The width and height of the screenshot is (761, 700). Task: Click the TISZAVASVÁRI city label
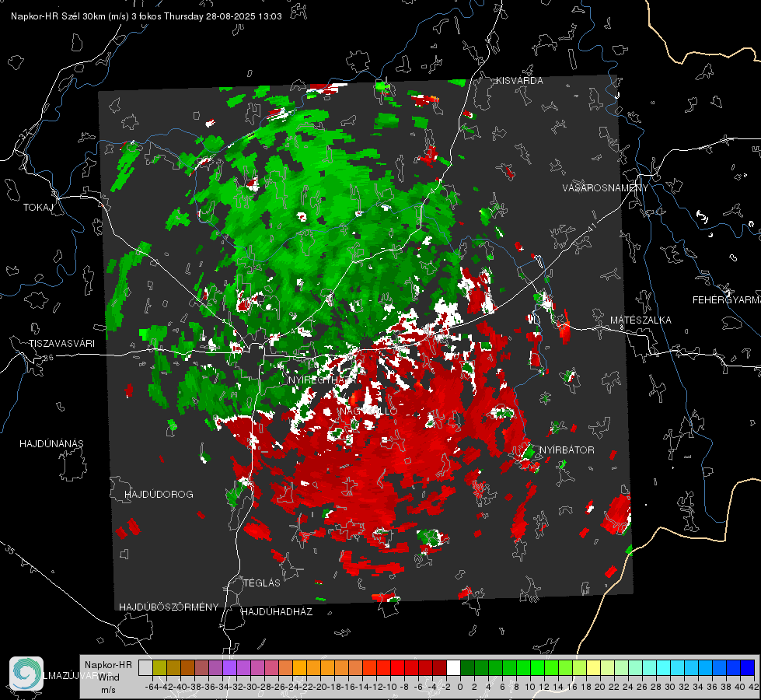(x=62, y=344)
